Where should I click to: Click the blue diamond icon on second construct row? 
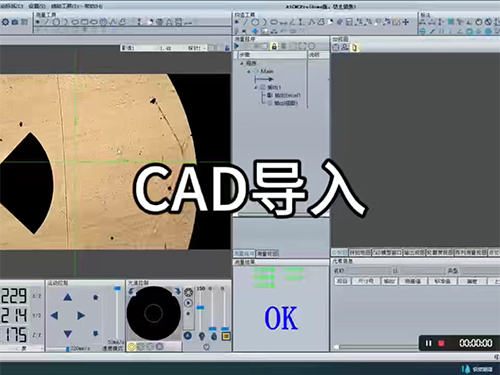[255, 31]
